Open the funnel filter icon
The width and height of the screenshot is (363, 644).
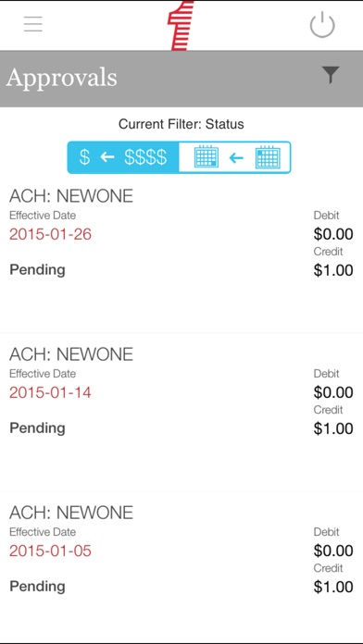[x=331, y=75]
